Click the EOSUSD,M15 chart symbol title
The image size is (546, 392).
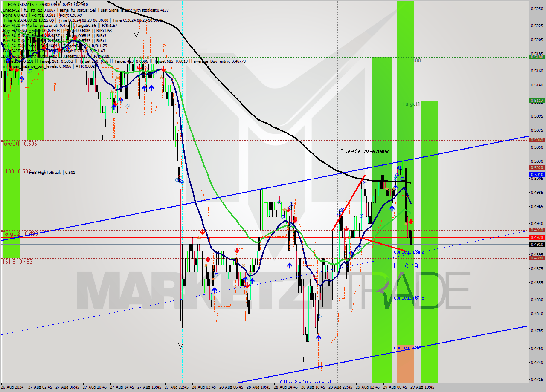[22, 4]
